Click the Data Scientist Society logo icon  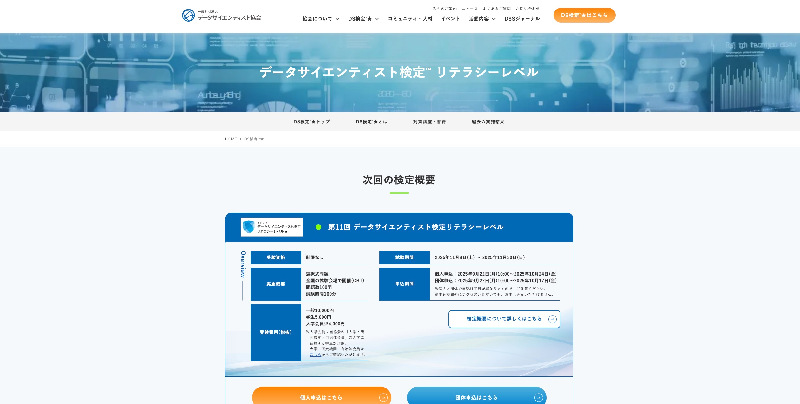pyautogui.click(x=189, y=15)
